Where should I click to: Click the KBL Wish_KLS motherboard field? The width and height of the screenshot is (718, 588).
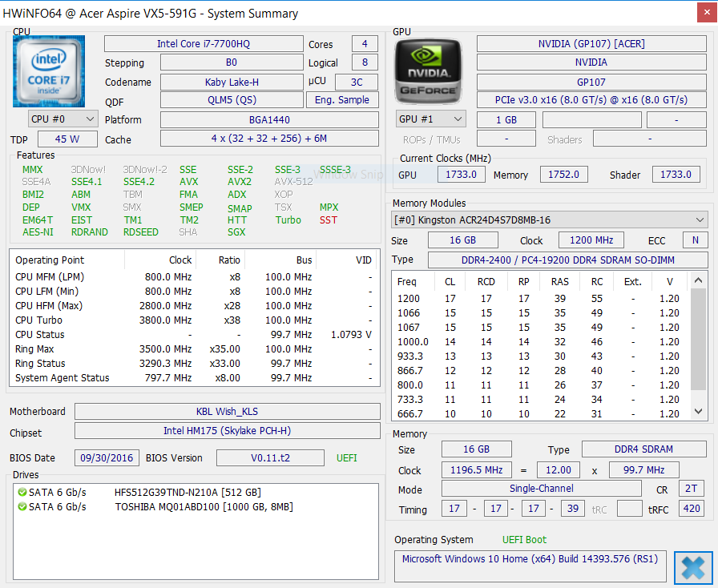click(x=227, y=412)
